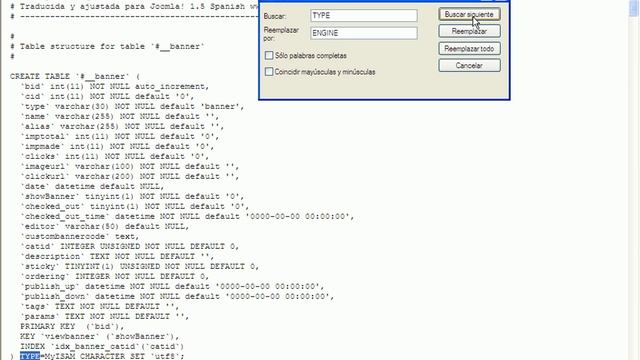Click the 'cid' int(11) line
Image resolution: width=640 pixels, height=360 pixels.
click(107, 96)
